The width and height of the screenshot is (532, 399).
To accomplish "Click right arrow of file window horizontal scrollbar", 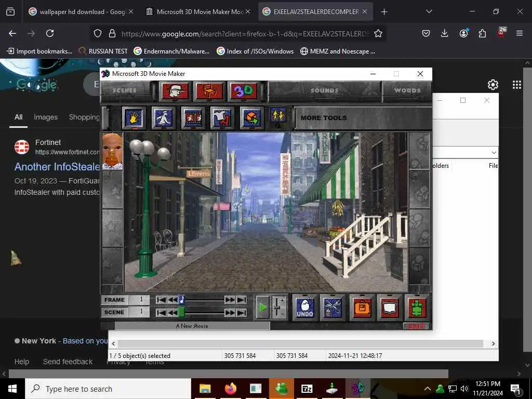I will pyautogui.click(x=493, y=344).
